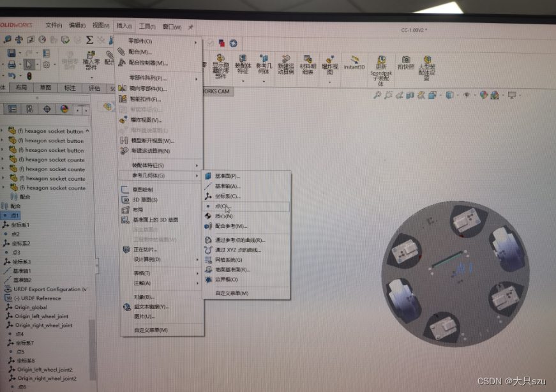This screenshot has width=556, height=392.
Task: Click the Print icon in the toolbar
Action: pos(11,64)
